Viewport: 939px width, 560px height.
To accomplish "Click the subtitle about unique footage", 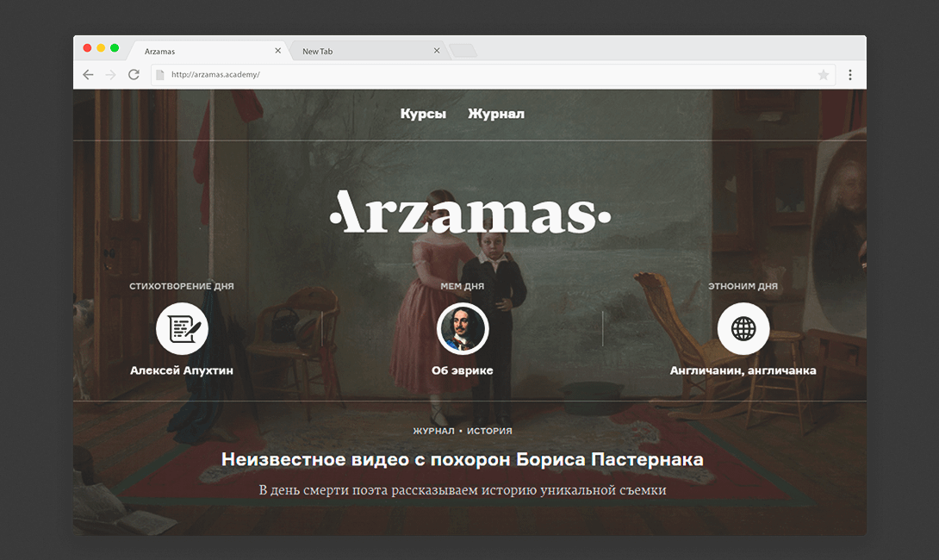I will pos(463,490).
